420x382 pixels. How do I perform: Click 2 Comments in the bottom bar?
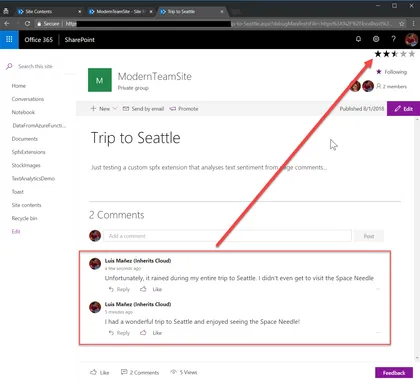140,372
